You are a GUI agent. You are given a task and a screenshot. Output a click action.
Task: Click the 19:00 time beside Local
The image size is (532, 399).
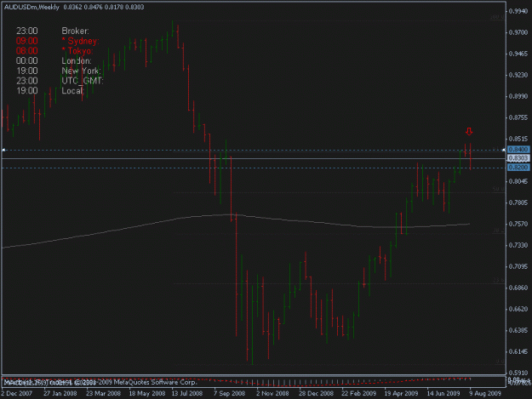[26, 90]
